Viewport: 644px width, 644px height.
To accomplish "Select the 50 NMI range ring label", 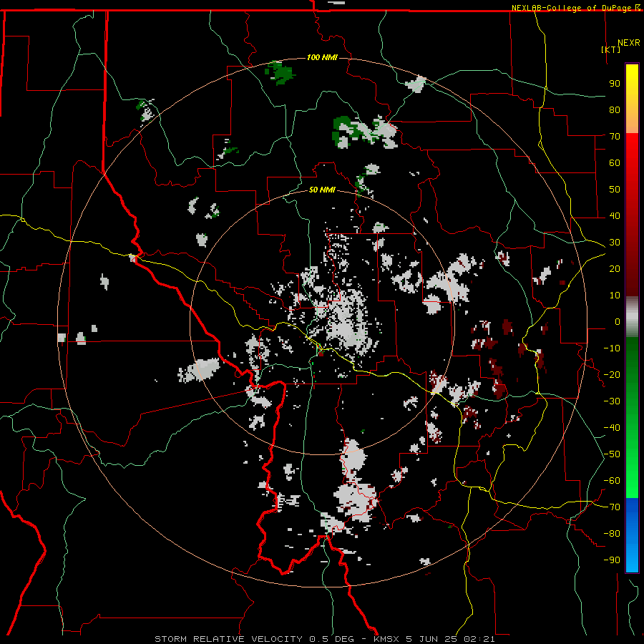I will click(x=322, y=190).
